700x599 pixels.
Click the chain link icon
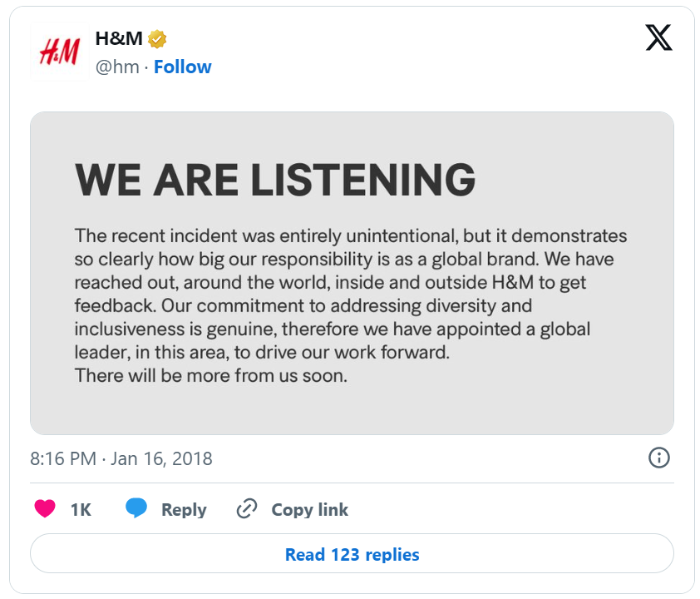(247, 509)
